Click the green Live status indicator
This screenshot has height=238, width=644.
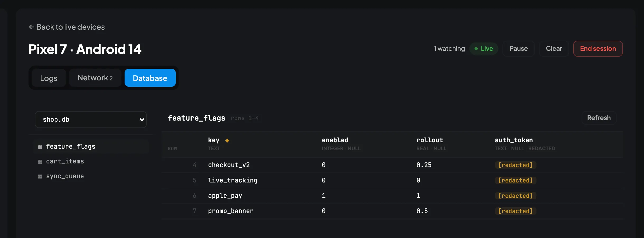[x=484, y=49]
